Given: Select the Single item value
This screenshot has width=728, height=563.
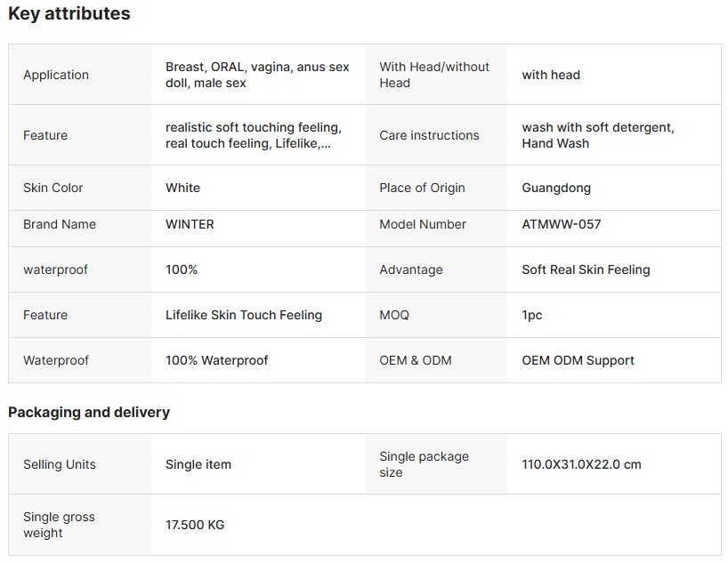Looking at the screenshot, I should tap(198, 464).
